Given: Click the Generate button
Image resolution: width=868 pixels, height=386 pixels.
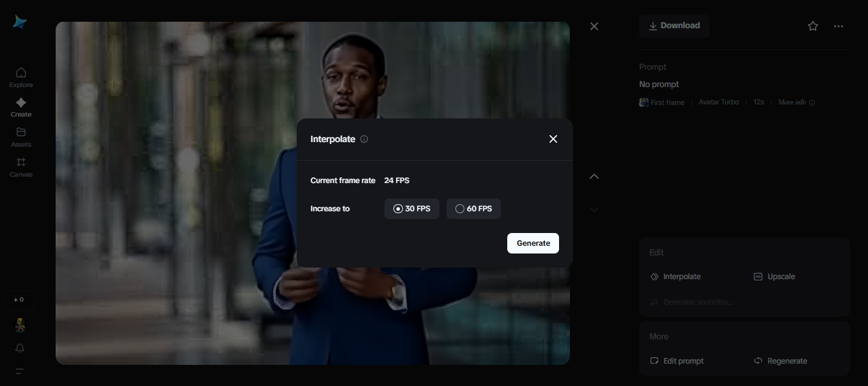Looking at the screenshot, I should coord(533,243).
